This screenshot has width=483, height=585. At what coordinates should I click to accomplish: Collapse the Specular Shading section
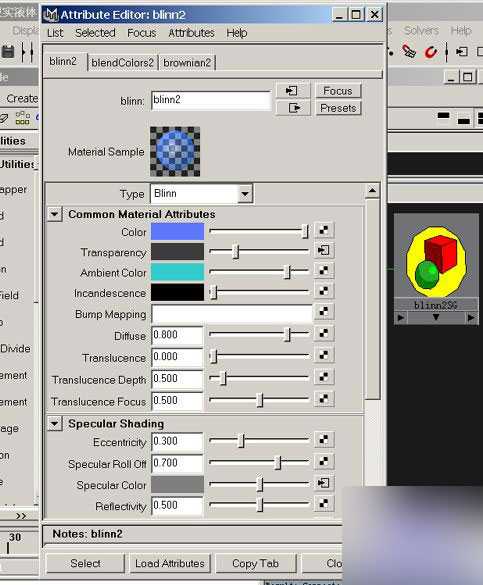click(54, 424)
